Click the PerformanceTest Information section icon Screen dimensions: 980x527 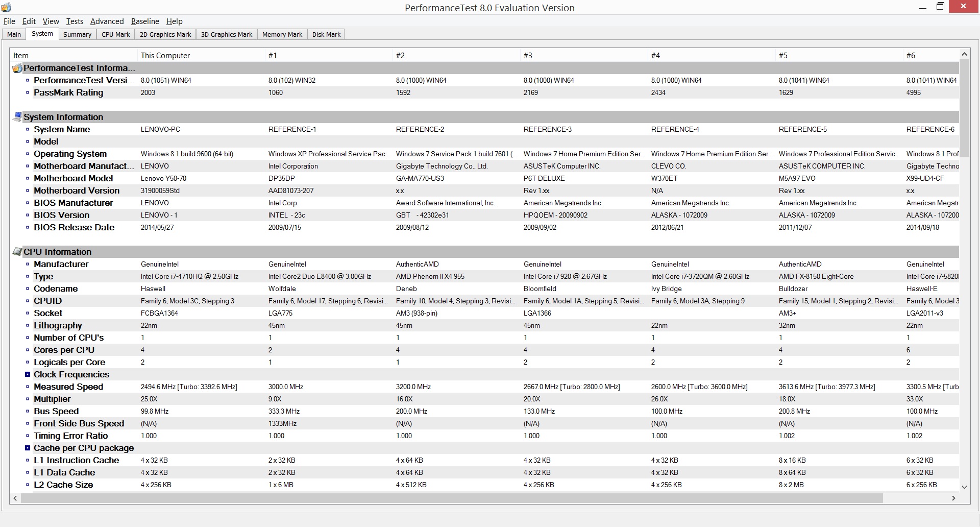(17, 68)
